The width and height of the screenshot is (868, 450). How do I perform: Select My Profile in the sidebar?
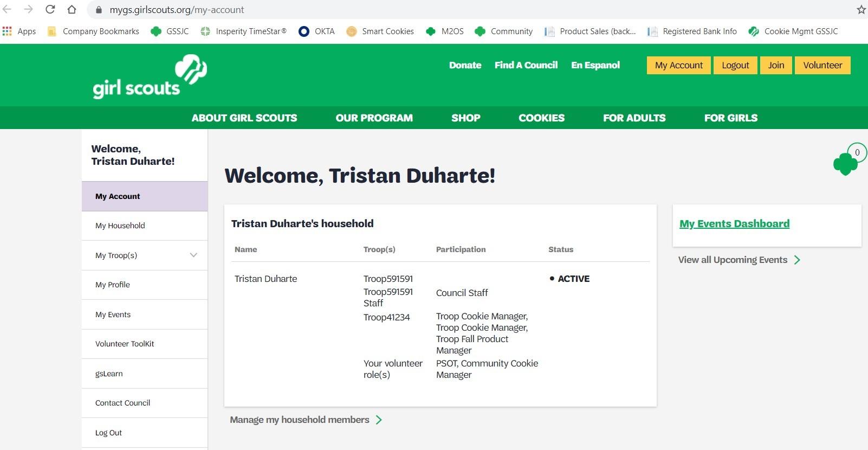(145, 285)
